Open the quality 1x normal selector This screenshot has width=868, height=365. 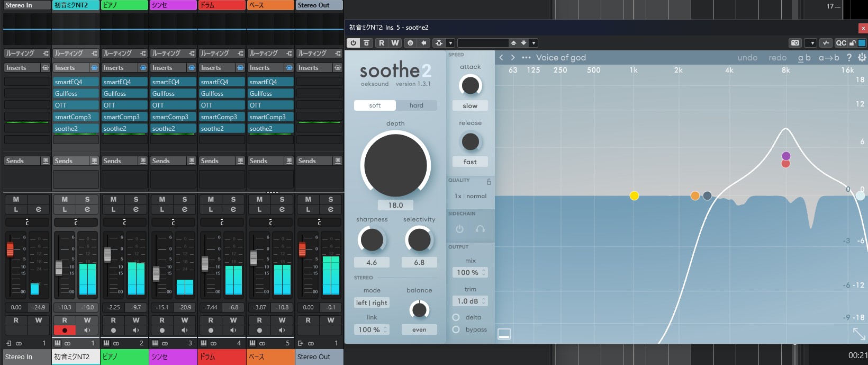(470, 196)
